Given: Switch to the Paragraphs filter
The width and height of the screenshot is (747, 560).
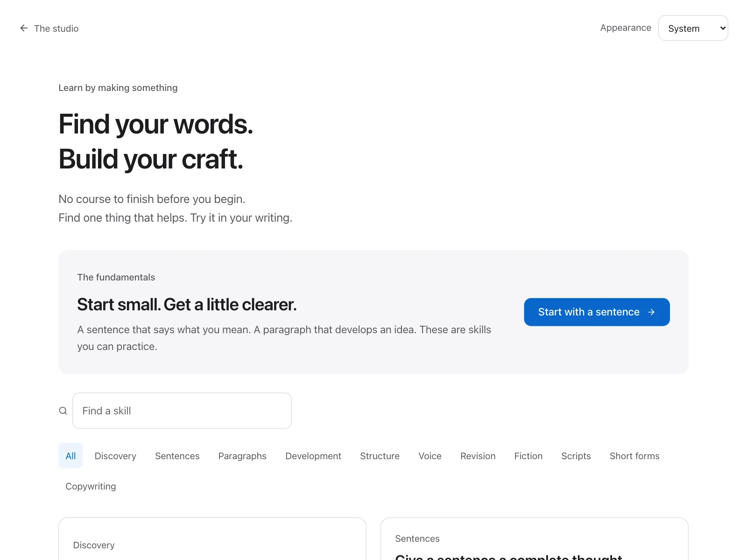Looking at the screenshot, I should point(242,456).
